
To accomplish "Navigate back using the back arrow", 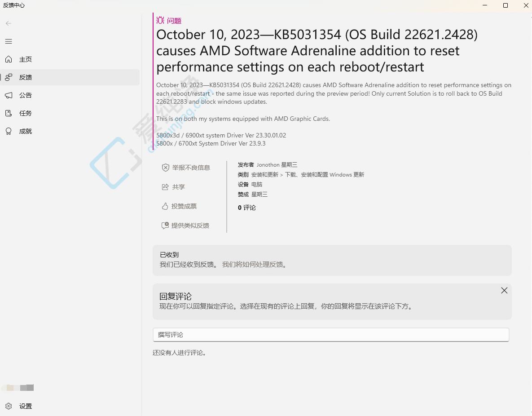I will [x=8, y=23].
